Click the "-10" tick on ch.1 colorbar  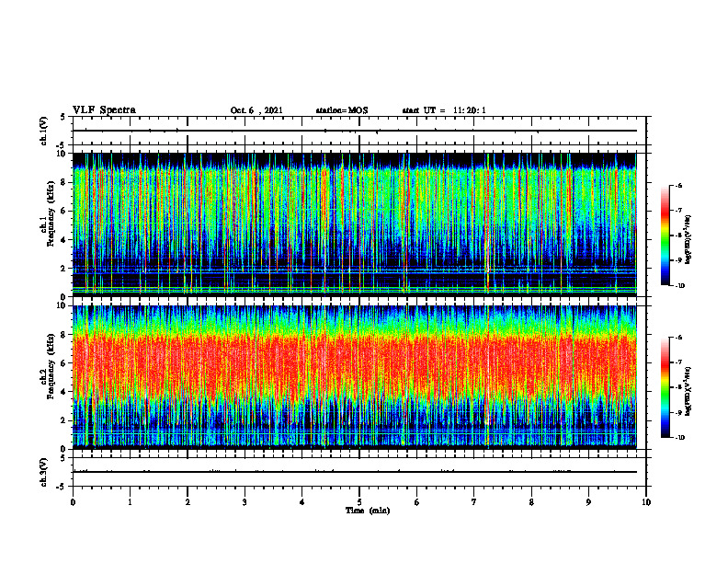point(679,286)
